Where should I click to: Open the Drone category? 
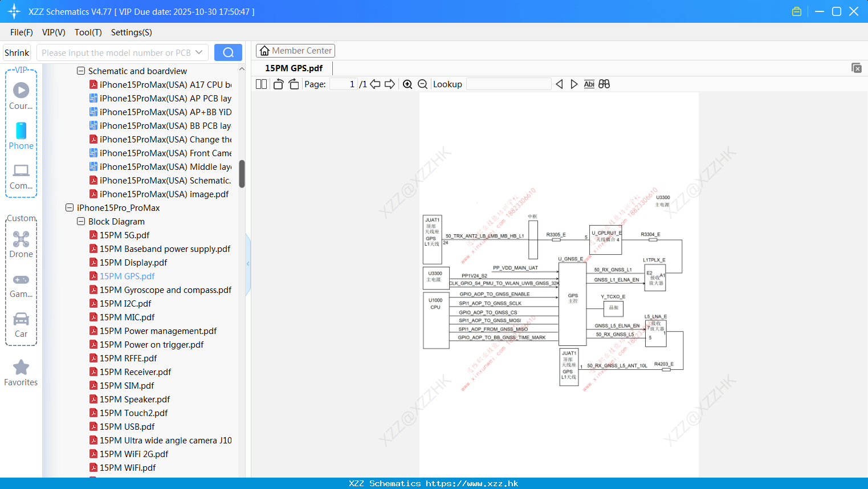tap(21, 244)
